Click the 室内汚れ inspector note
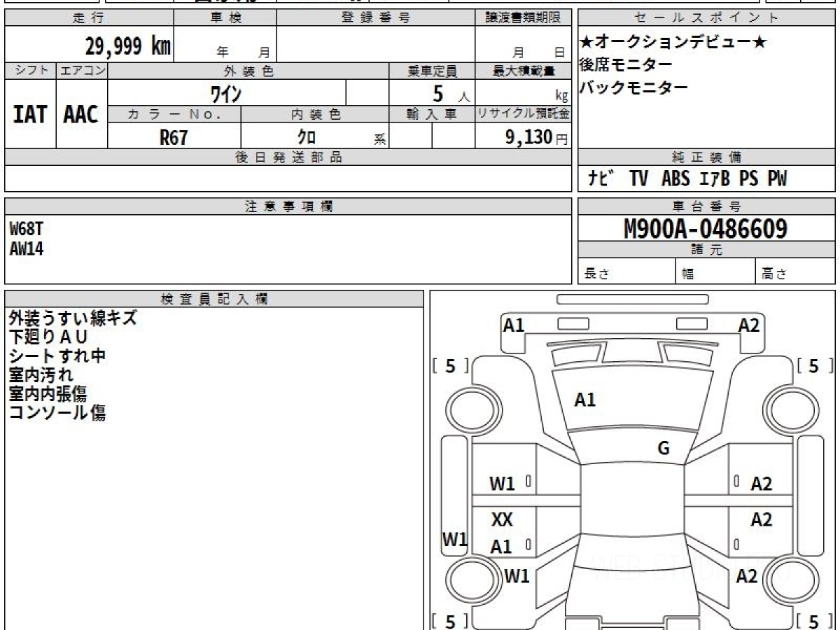840x630 pixels. (41, 374)
